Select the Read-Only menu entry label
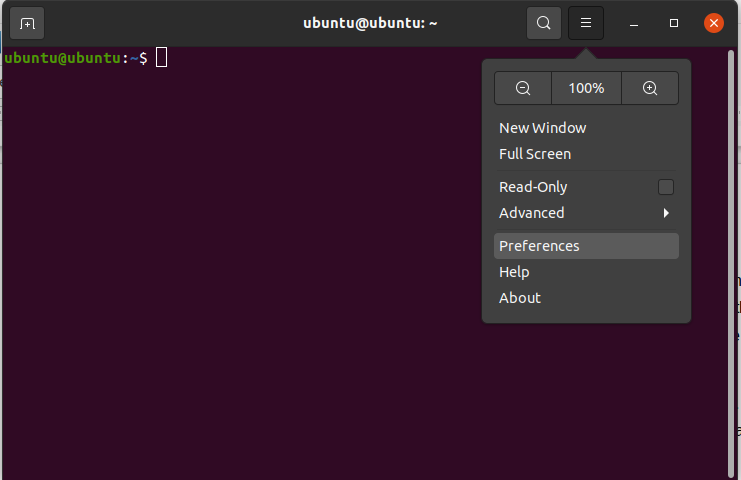Viewport: 741px width, 480px height. 533,187
